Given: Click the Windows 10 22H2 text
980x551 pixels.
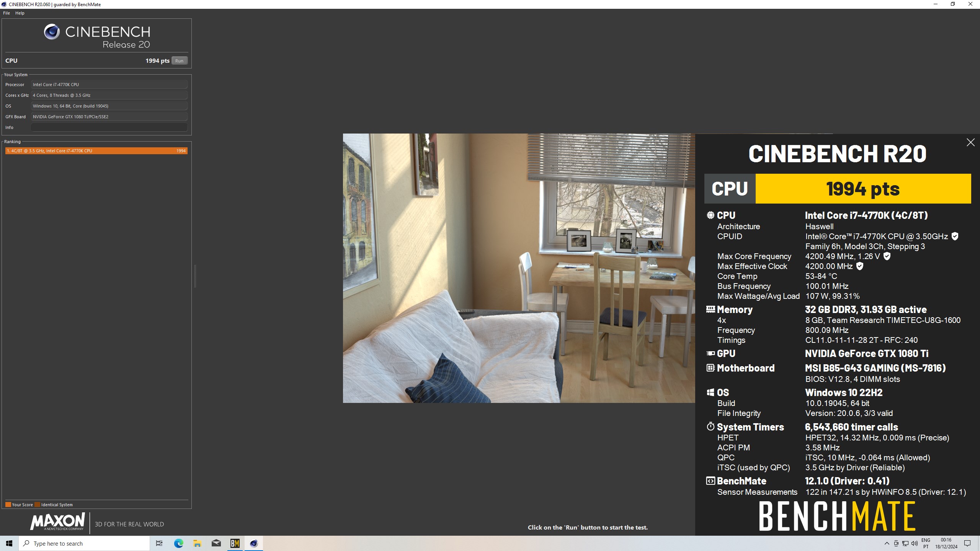Looking at the screenshot, I should click(x=844, y=393).
